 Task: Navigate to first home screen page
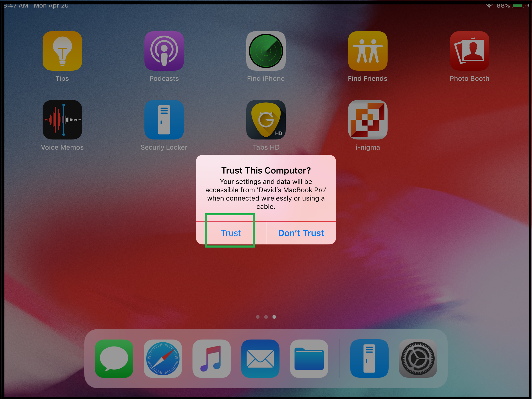[257, 317]
